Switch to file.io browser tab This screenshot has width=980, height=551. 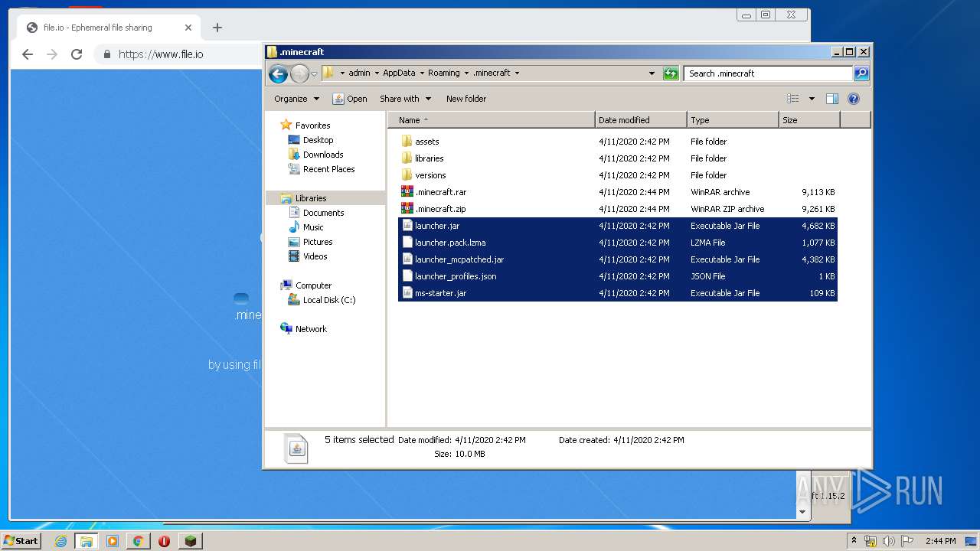[x=109, y=28]
